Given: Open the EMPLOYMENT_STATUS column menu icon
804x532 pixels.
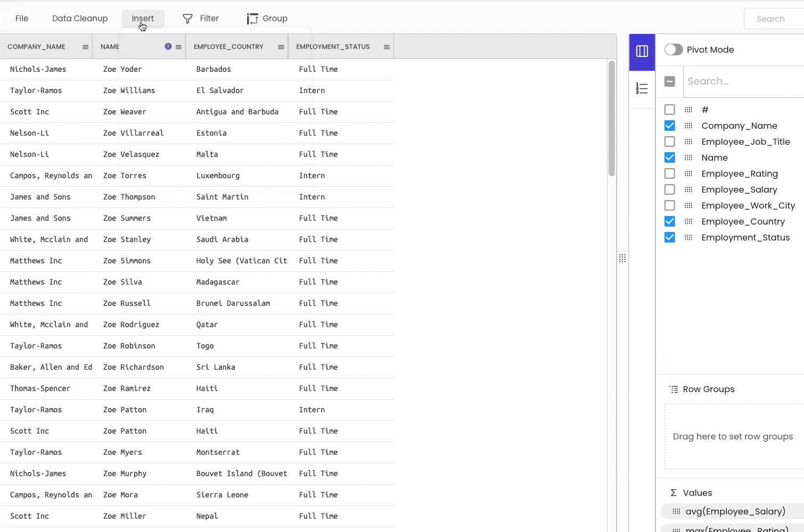Looking at the screenshot, I should (x=387, y=47).
